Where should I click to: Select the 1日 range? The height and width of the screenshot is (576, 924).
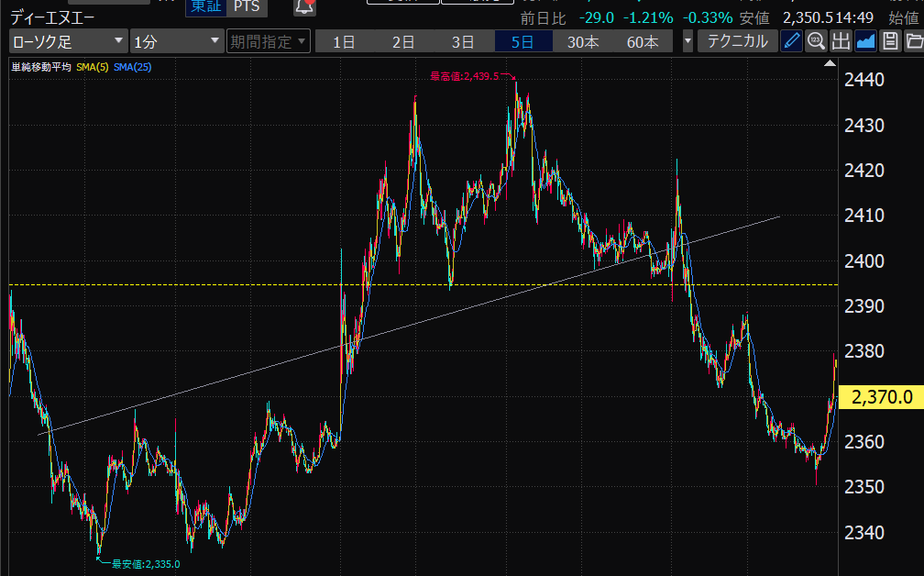[344, 42]
